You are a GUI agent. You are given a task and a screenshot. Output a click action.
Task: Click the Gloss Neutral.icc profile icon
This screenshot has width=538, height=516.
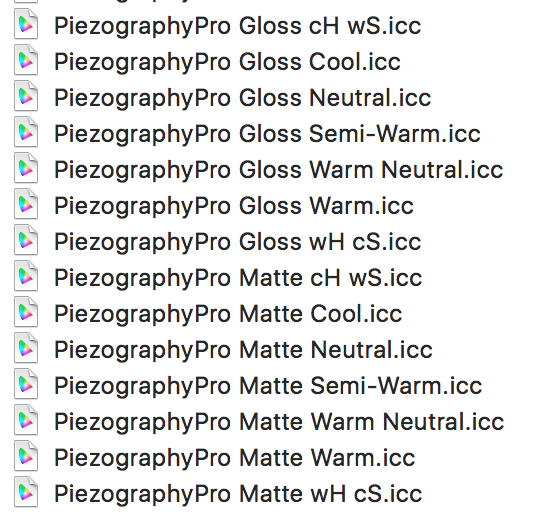26,96
